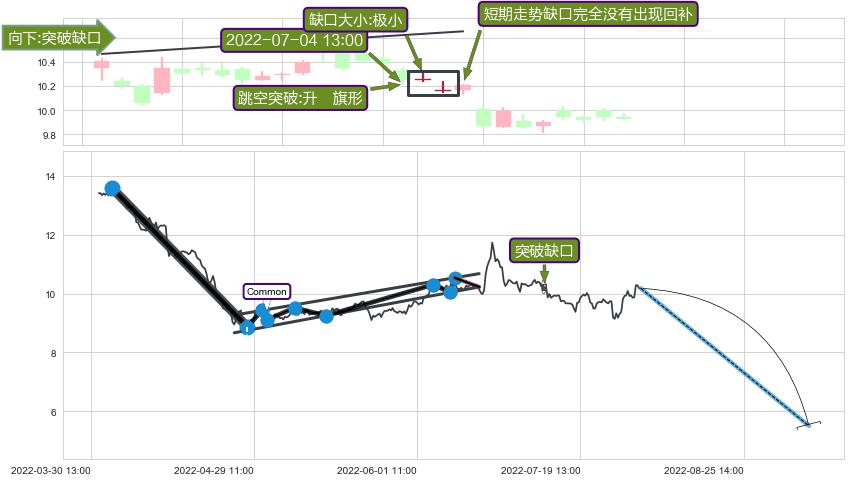Click the 突破缺口 label on price chart
This screenshot has height=482, width=851.
coord(544,251)
